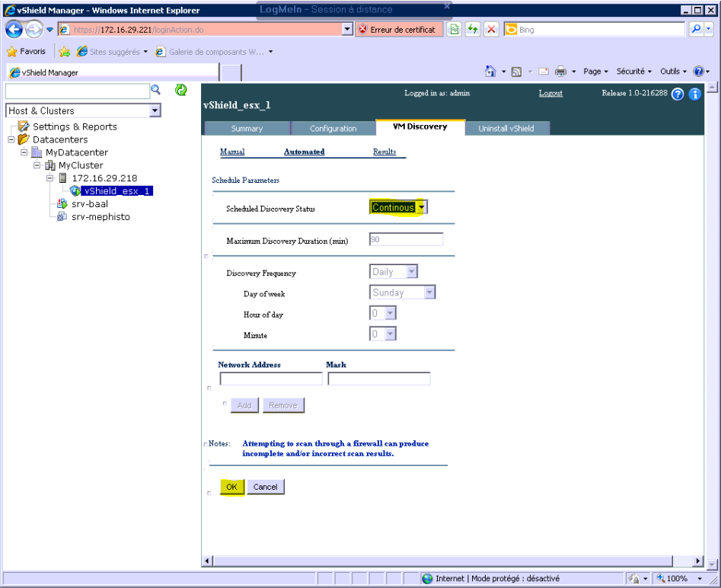Click the Favoris star icon
Screen dimensions: 721x588
(12, 52)
